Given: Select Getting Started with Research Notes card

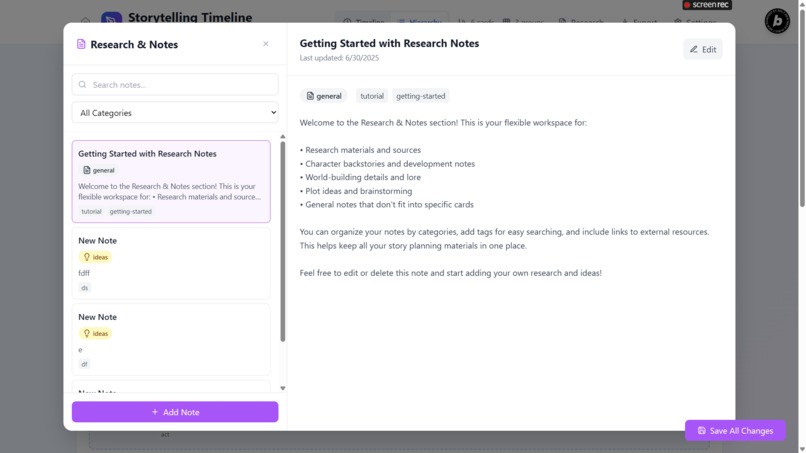Looking at the screenshot, I should click(x=171, y=182).
